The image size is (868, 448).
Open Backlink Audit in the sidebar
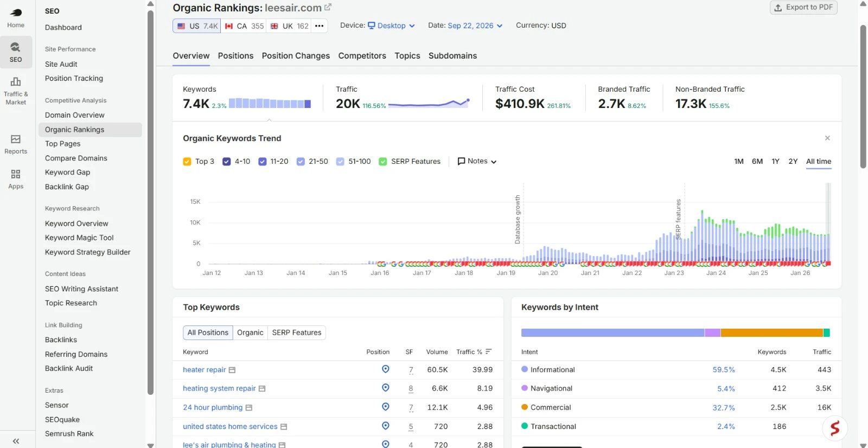tap(69, 368)
